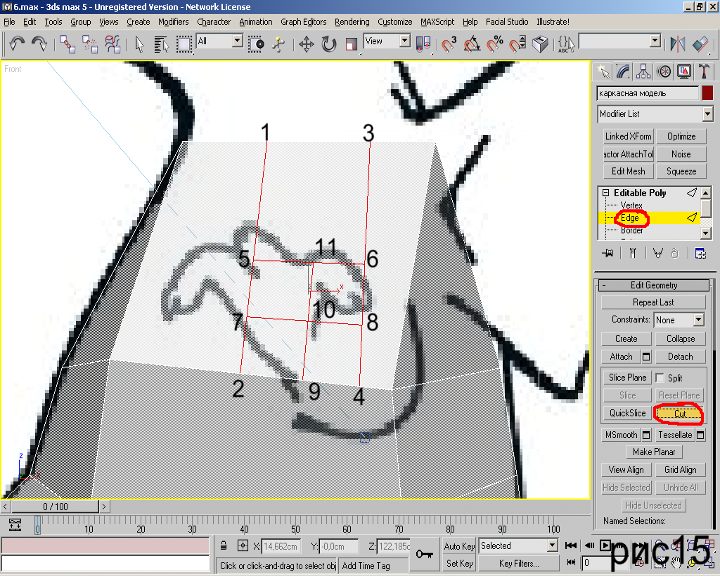Screen dimensions: 720x576
Task: Open the Hierarchy command panel tab
Action: click(643, 71)
